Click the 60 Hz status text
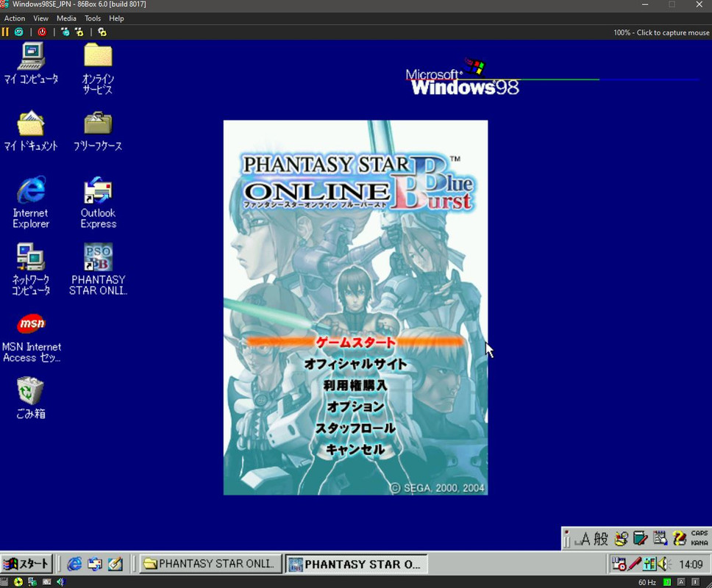Screen dimensions: 712x588 point(647,583)
